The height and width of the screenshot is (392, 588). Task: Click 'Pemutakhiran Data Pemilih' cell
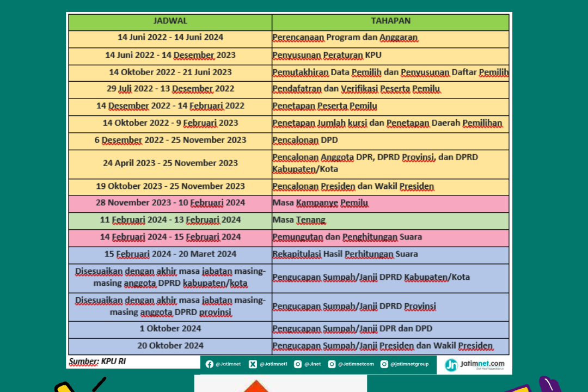(x=390, y=73)
